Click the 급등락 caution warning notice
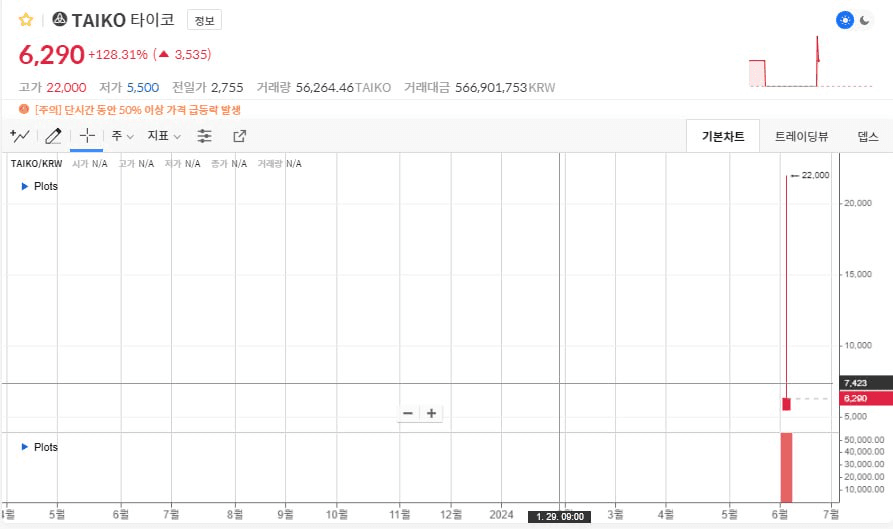This screenshot has height=529, width=893. [x=130, y=109]
